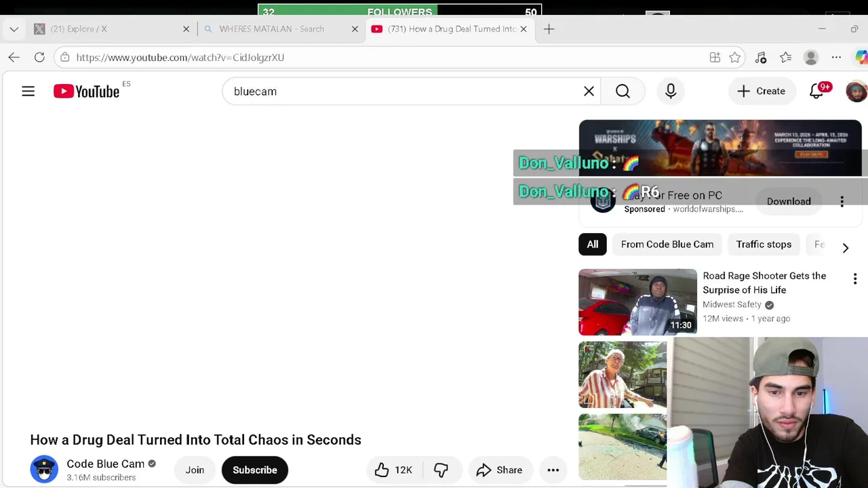Select From Code Blue Cam chip
This screenshot has height=488, width=868.
[667, 244]
